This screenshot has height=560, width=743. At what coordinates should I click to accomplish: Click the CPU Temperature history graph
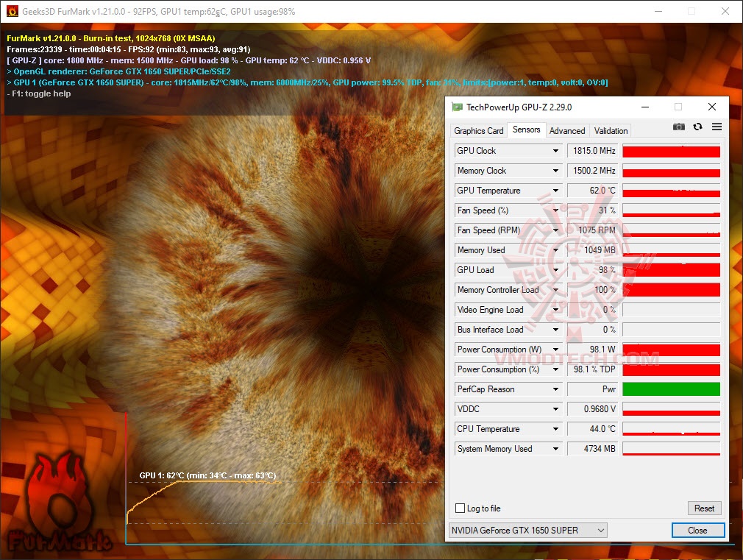672,429
